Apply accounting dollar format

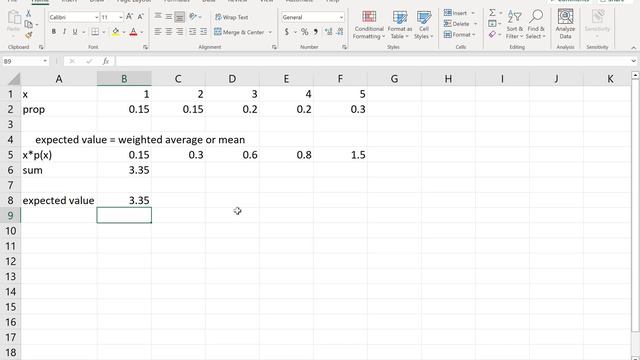tap(287, 32)
